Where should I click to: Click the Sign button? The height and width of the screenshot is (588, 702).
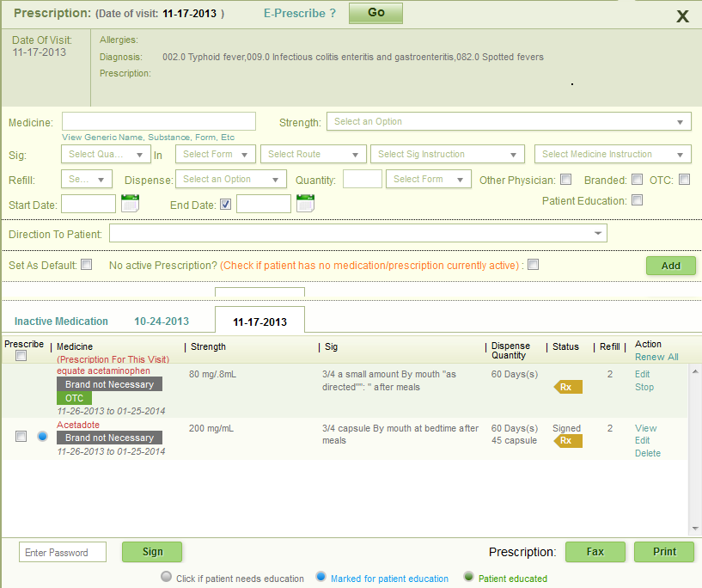coord(152,552)
